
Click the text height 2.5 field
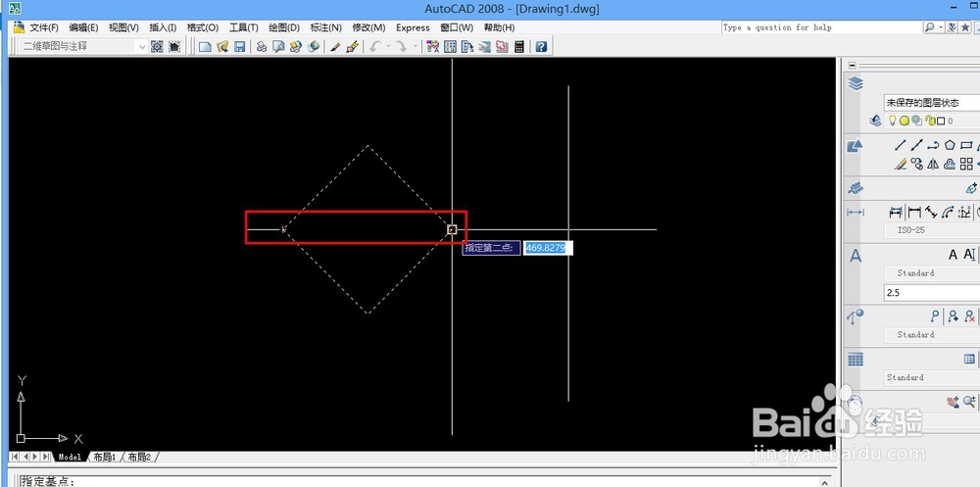932,293
